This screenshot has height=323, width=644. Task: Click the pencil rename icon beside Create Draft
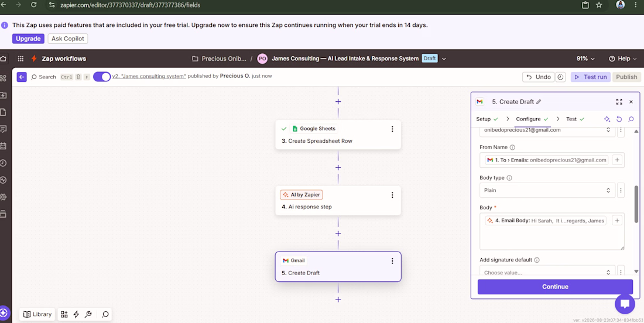tap(539, 102)
